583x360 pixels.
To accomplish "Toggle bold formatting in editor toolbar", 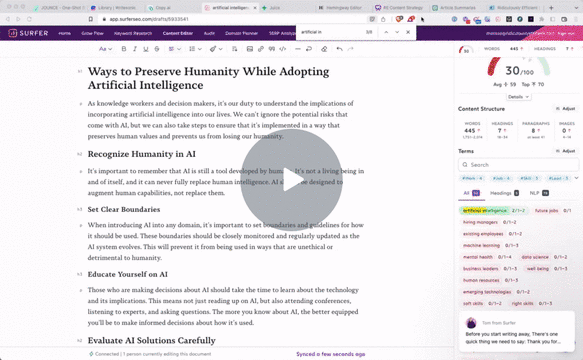I will pyautogui.click(x=124, y=49).
